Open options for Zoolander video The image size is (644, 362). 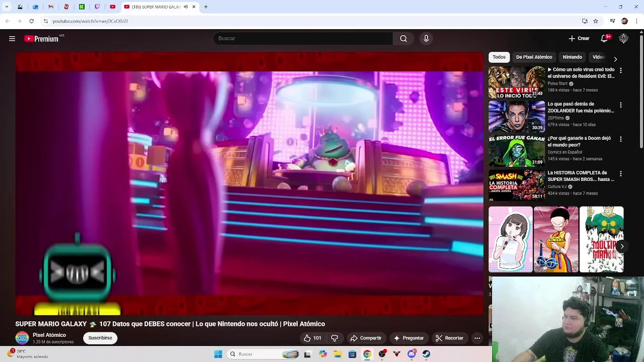[x=620, y=105]
